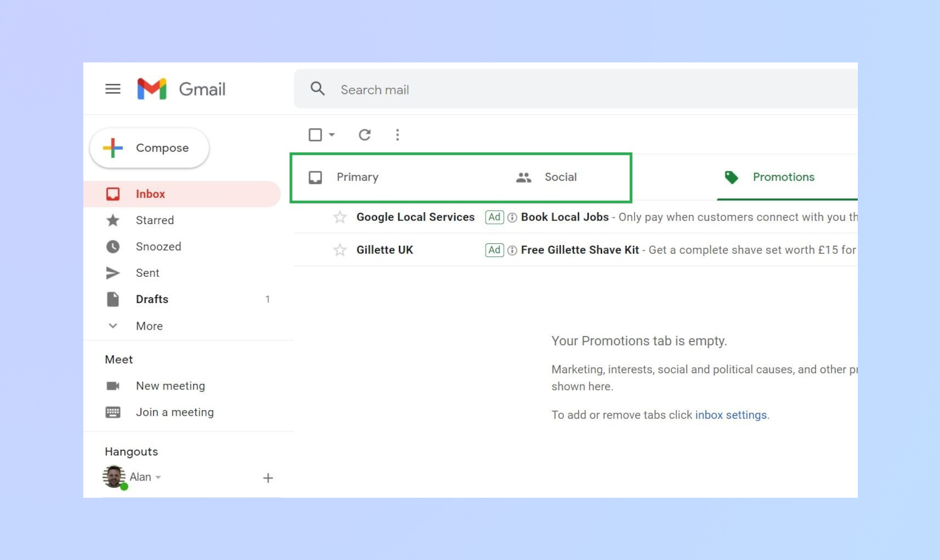The width and height of the screenshot is (940, 560).
Task: Click the Promotions tag icon
Action: click(731, 177)
